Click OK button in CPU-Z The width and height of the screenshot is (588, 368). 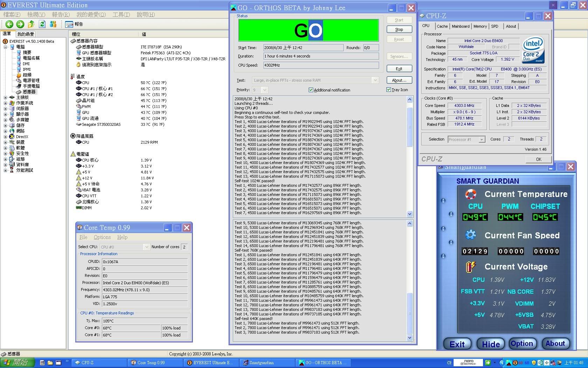[538, 159]
